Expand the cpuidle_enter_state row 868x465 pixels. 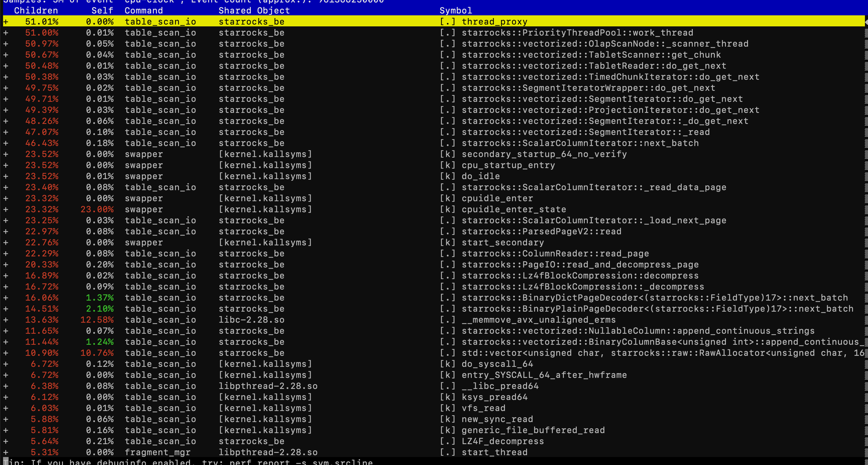(6, 209)
